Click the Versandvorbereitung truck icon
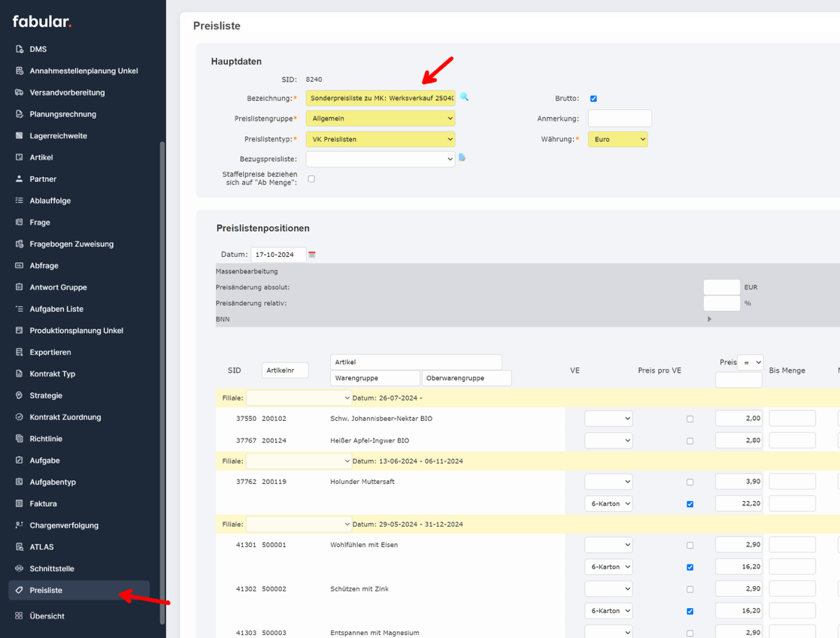The width and height of the screenshot is (840, 638). point(20,92)
